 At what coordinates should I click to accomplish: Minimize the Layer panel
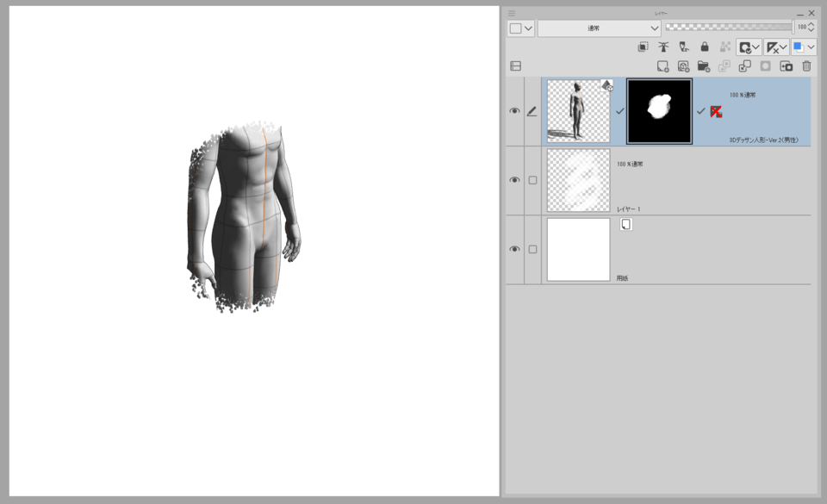[x=800, y=14]
